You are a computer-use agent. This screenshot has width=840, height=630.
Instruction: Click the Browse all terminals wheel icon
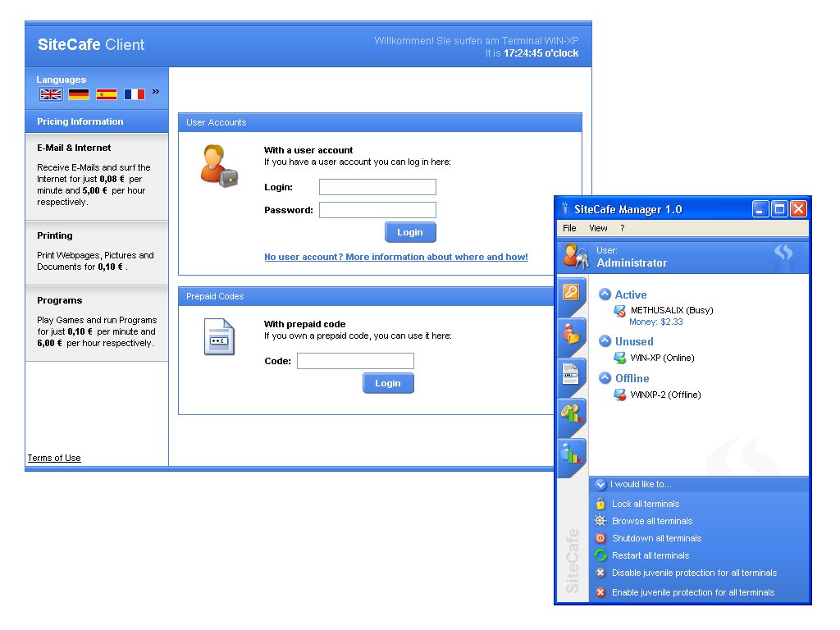point(600,521)
